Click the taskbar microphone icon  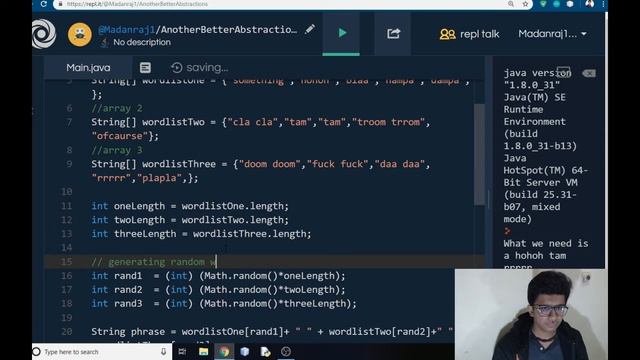pyautogui.click(x=163, y=351)
